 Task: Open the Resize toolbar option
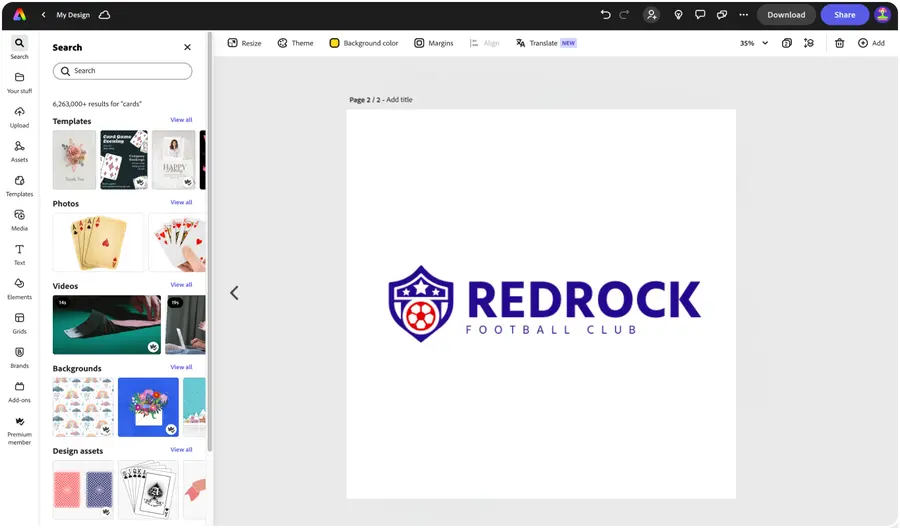(244, 43)
